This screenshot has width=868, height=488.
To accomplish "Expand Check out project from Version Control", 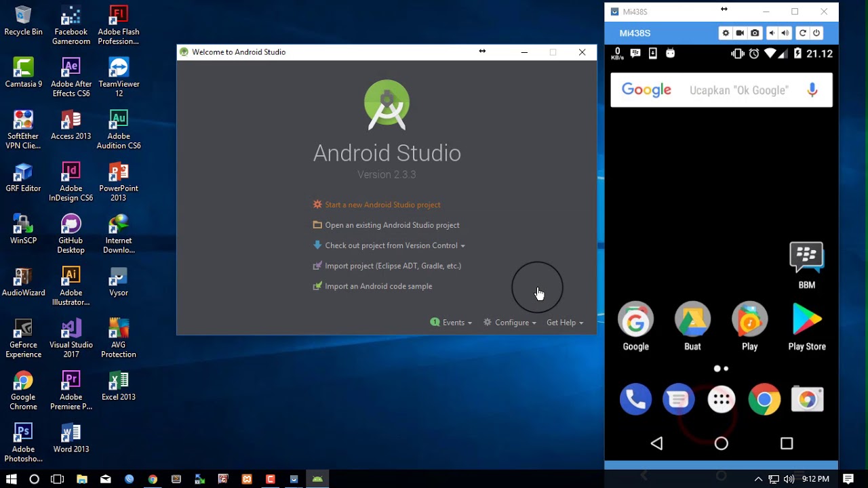I will (391, 245).
